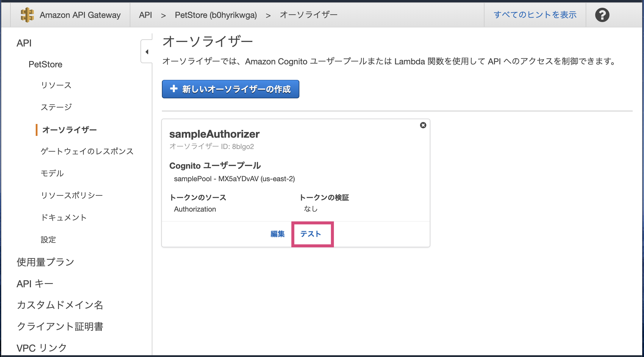Select モデル in the sidebar
The image size is (644, 357).
coord(52,173)
